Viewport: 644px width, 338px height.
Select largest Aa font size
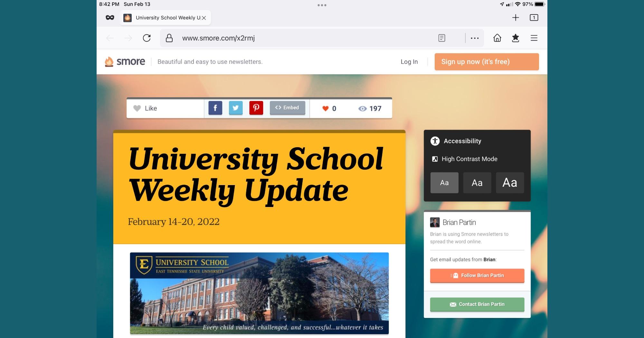pos(510,183)
